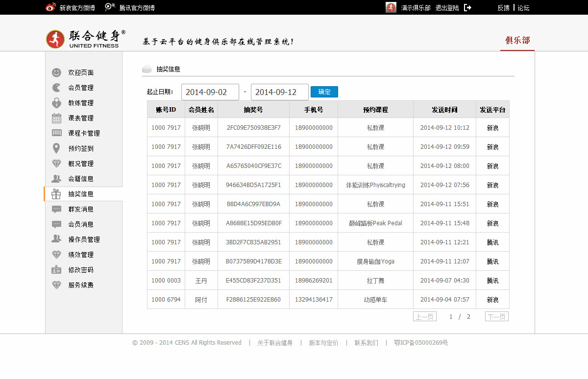Click the Tencent Weibo icon in top bar
The height and width of the screenshot is (379, 588).
tap(110, 8)
